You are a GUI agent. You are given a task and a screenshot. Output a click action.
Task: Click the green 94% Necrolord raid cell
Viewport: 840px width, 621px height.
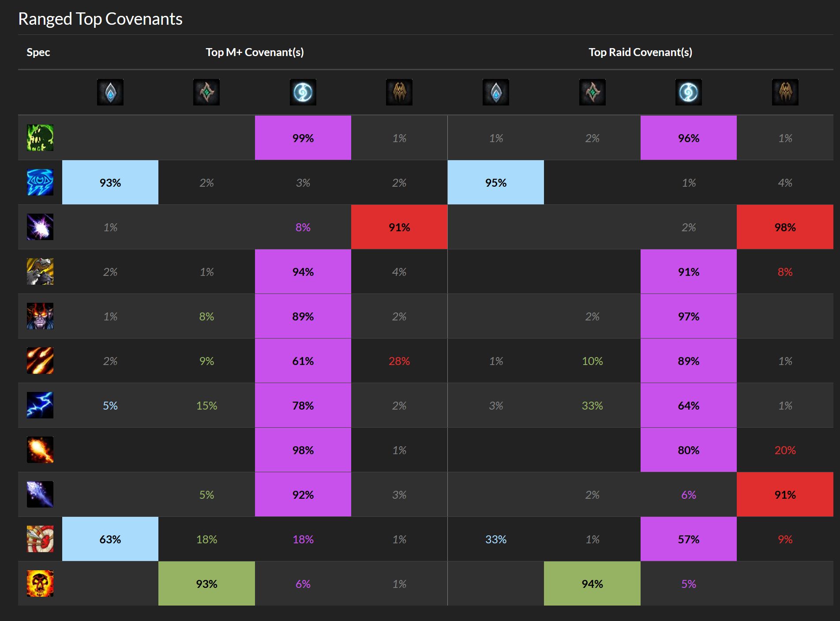[592, 583]
